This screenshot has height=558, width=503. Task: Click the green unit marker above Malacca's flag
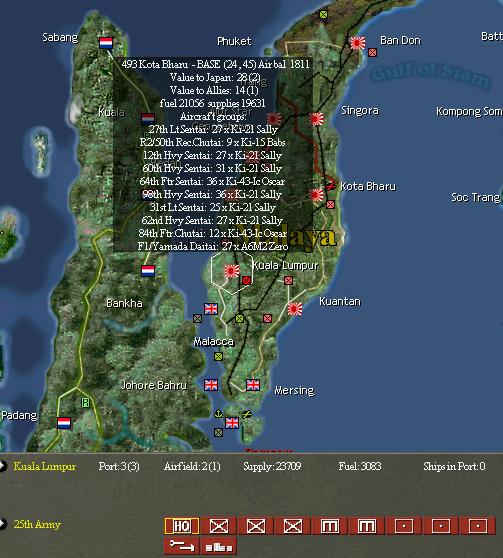pos(240,318)
